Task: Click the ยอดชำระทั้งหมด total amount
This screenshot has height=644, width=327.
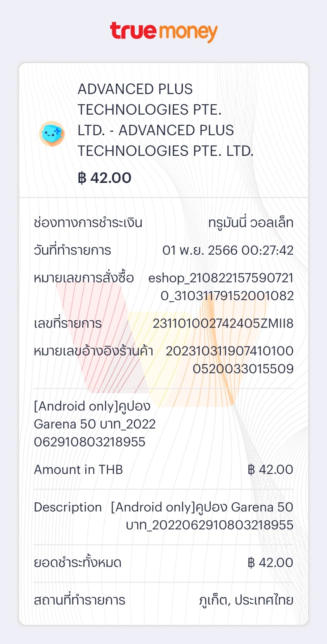Action: click(x=270, y=563)
